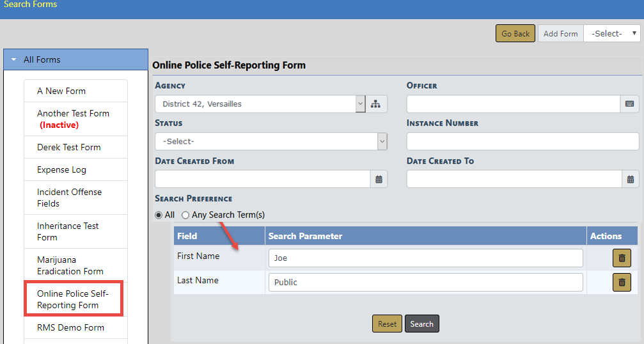Open the Date Created From calendar picker
The image size is (644, 344).
click(379, 180)
